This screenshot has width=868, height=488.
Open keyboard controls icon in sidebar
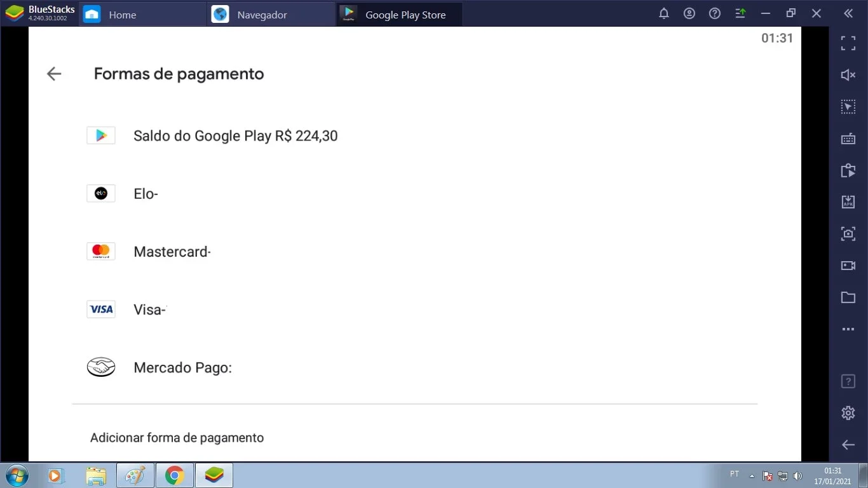(848, 139)
